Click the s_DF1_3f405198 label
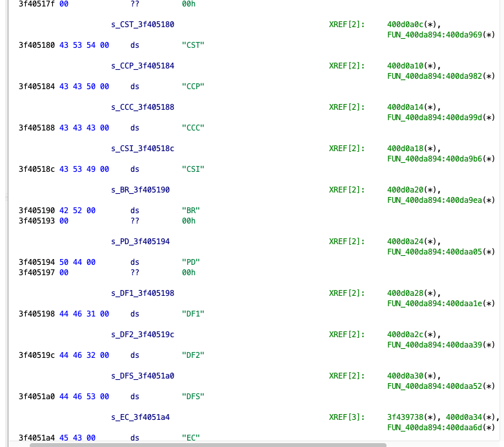Image resolution: width=504 pixels, height=447 pixels. pyautogui.click(x=143, y=293)
